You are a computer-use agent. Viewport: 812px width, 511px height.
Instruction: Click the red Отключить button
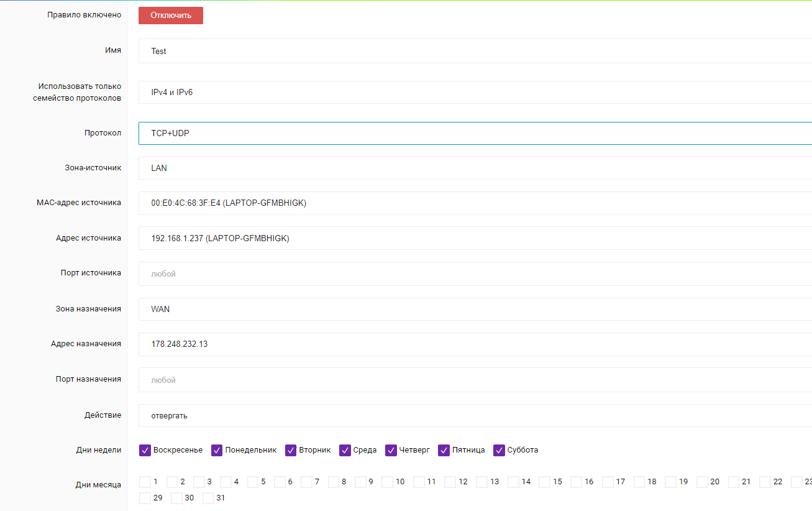(x=171, y=16)
